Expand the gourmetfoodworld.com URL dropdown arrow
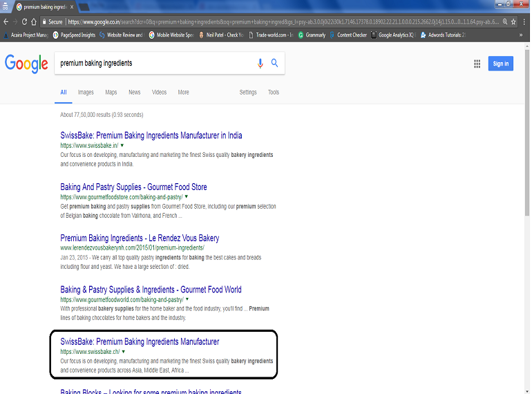Image resolution: width=532 pixels, height=394 pixels. click(187, 299)
